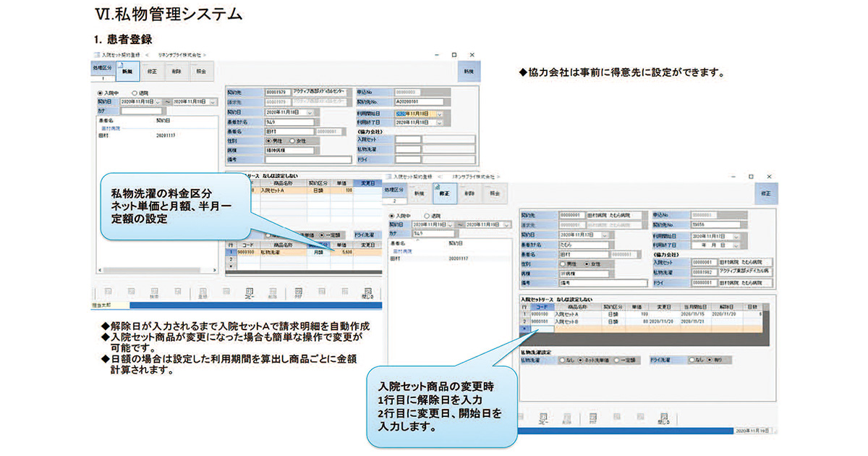Switch to the 照会 tab in the front window
The height and width of the screenshot is (456, 868).
coord(495,194)
